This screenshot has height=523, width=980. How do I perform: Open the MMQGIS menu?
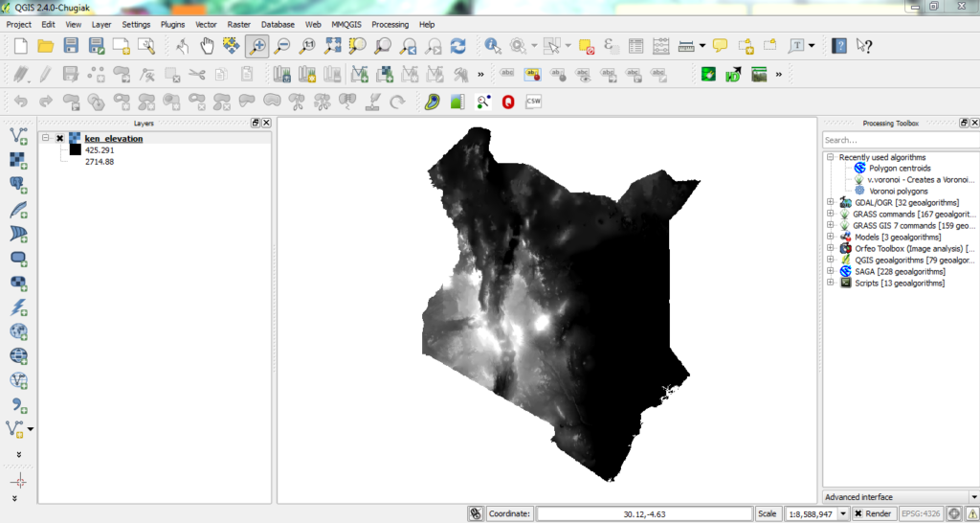pyautogui.click(x=346, y=24)
